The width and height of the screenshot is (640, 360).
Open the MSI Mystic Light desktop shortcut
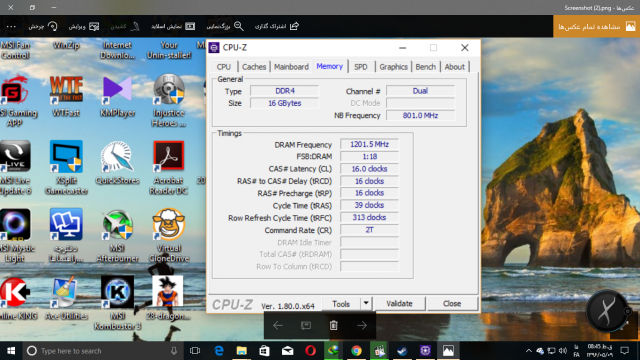coord(15,236)
